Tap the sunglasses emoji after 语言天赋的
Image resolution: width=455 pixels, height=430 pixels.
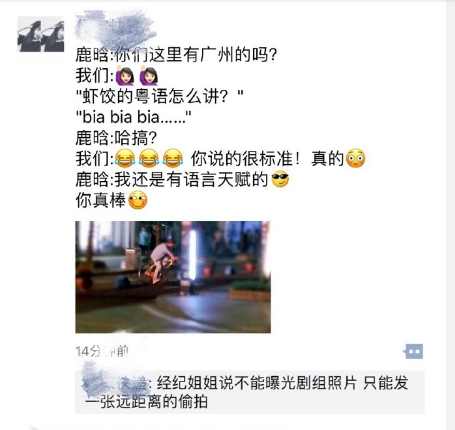[x=280, y=179]
